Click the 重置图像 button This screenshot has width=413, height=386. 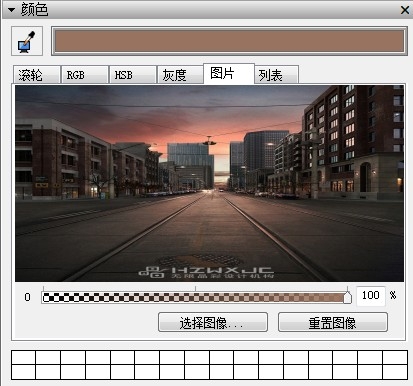333,322
